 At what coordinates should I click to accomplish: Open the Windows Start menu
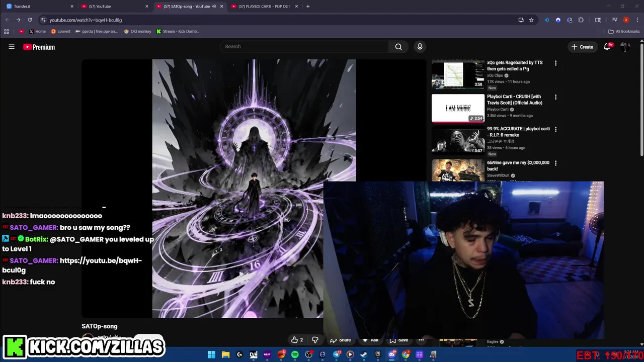click(x=211, y=354)
